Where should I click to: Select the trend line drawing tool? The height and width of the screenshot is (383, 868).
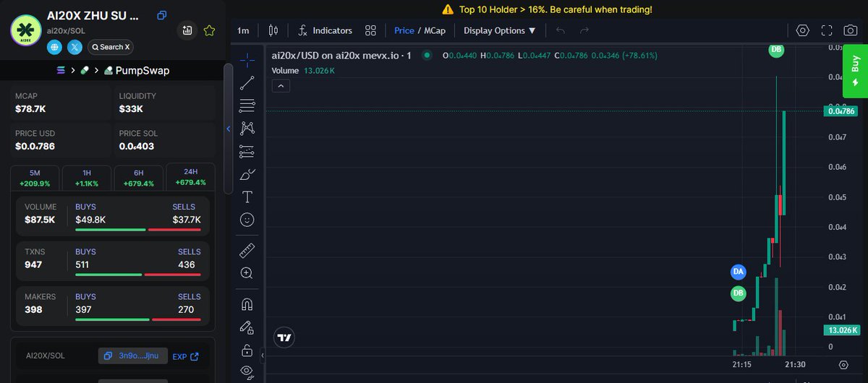click(x=247, y=82)
